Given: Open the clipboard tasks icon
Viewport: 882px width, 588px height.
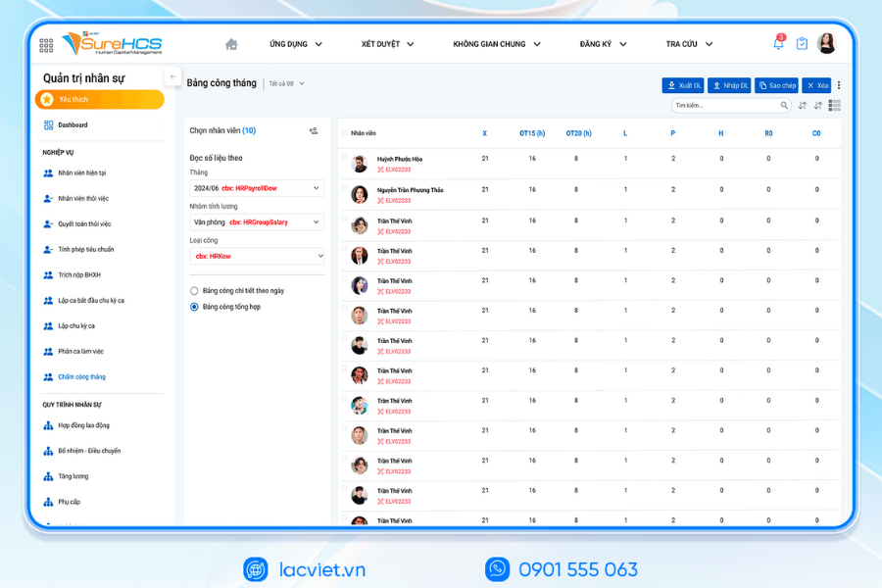Looking at the screenshot, I should tap(802, 44).
